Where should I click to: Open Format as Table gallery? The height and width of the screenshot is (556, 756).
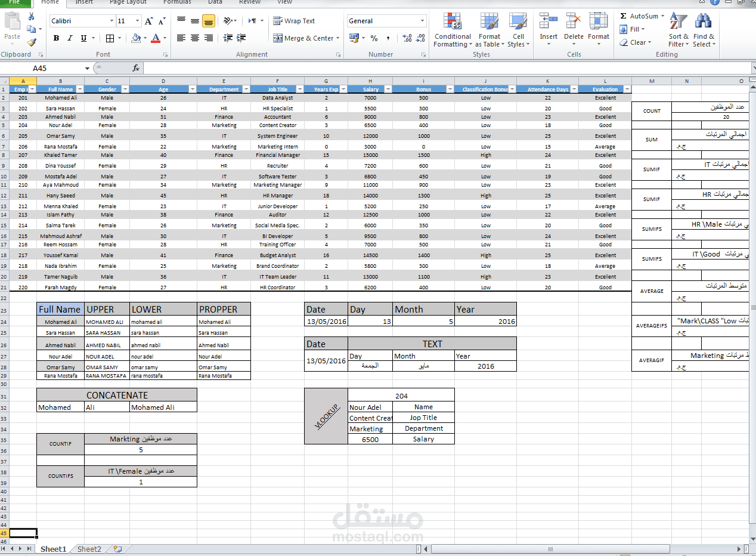489,30
